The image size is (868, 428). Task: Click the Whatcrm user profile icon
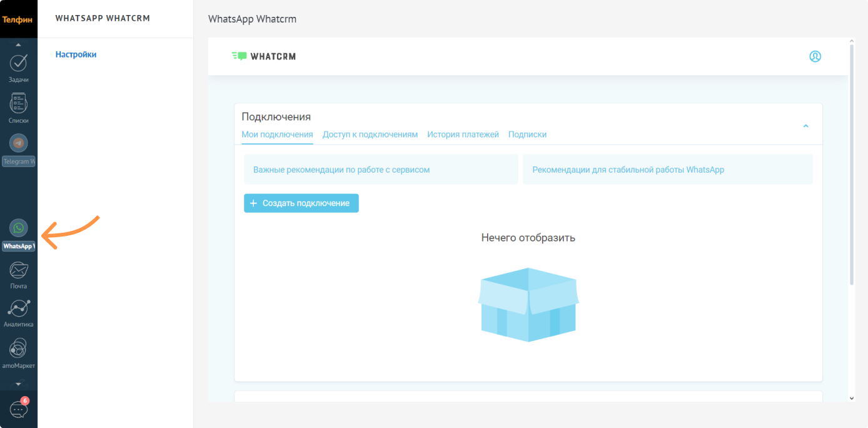pos(815,56)
